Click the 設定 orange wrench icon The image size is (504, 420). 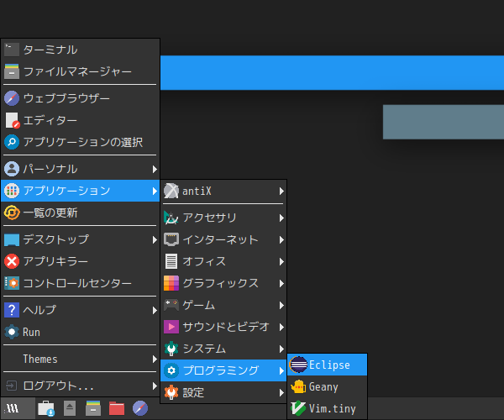pos(171,392)
